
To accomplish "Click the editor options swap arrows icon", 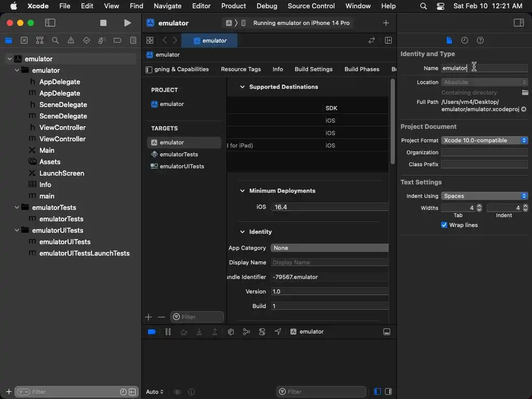I will [x=371, y=41].
